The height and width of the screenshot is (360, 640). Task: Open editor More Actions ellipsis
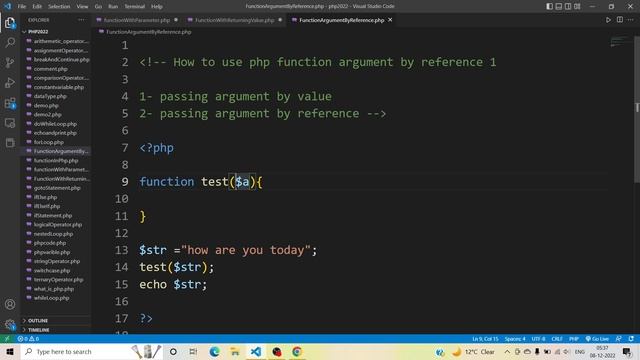[x=631, y=20]
